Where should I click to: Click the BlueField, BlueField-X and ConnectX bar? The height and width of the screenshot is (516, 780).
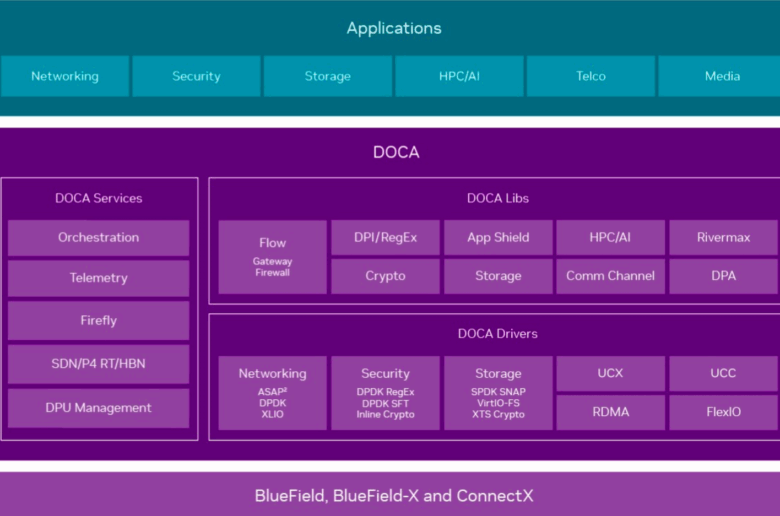[x=390, y=495]
